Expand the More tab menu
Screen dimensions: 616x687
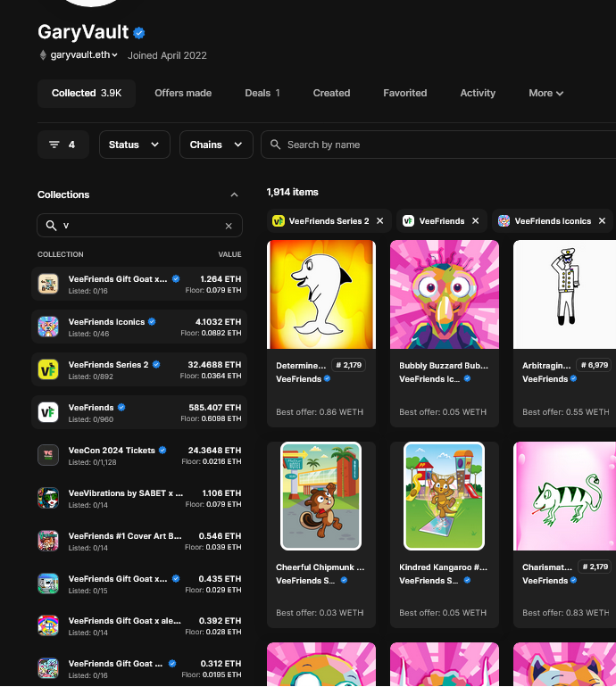coord(545,94)
